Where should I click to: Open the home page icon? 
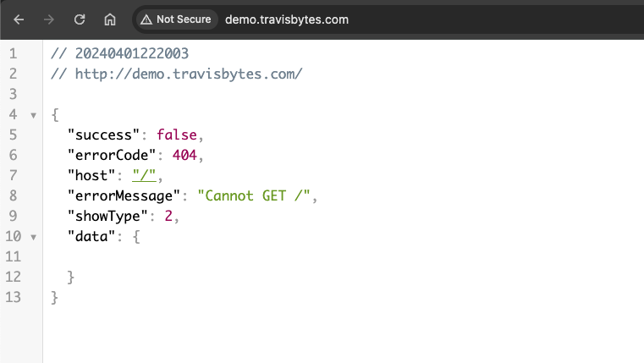110,19
